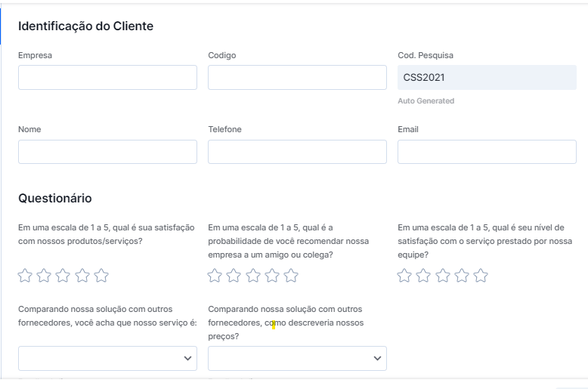Open the service comparison dropdown
Viewport: 588px width, 389px height.
tap(107, 358)
